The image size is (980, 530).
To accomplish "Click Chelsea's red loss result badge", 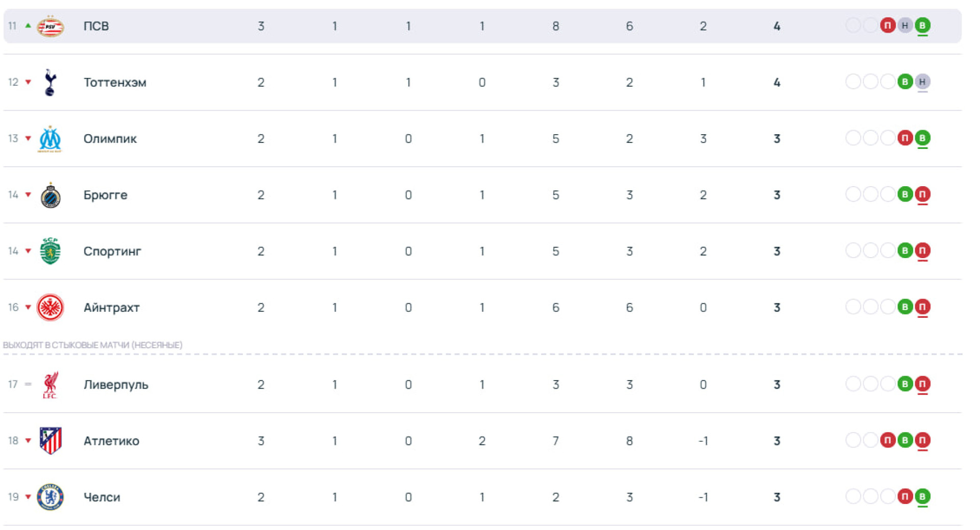I will pos(904,496).
